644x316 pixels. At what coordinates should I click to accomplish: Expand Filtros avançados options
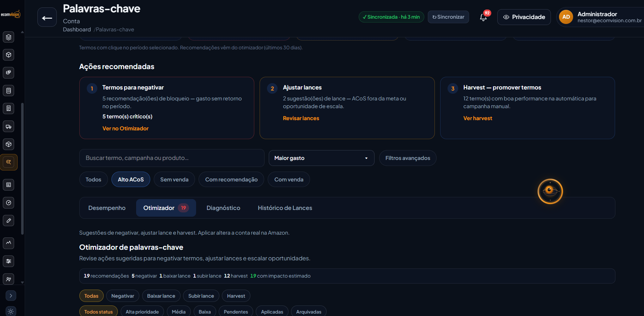[408, 158]
